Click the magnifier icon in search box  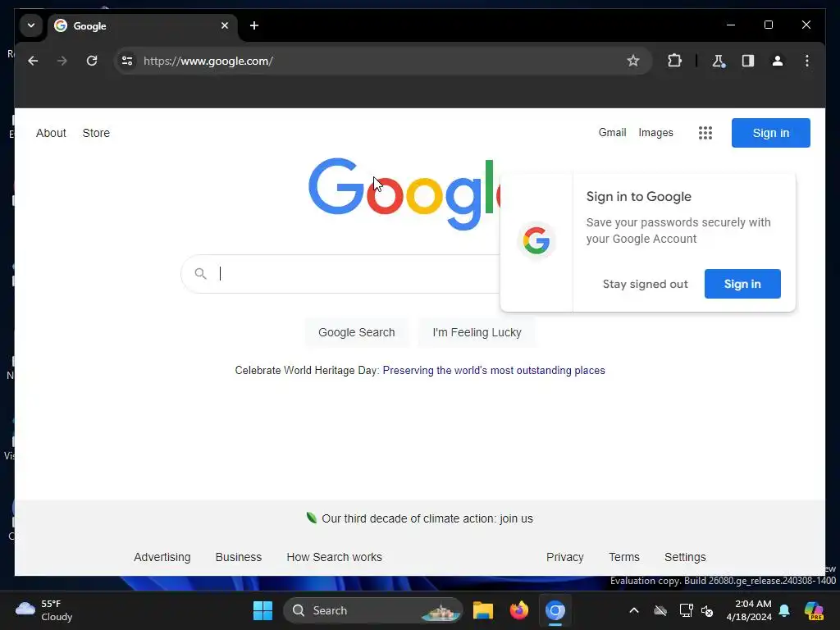point(200,274)
